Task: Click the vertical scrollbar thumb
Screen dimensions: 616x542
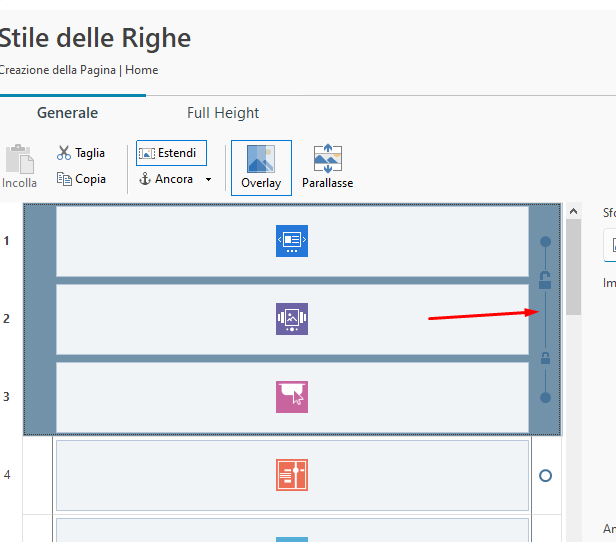Action: (573, 267)
